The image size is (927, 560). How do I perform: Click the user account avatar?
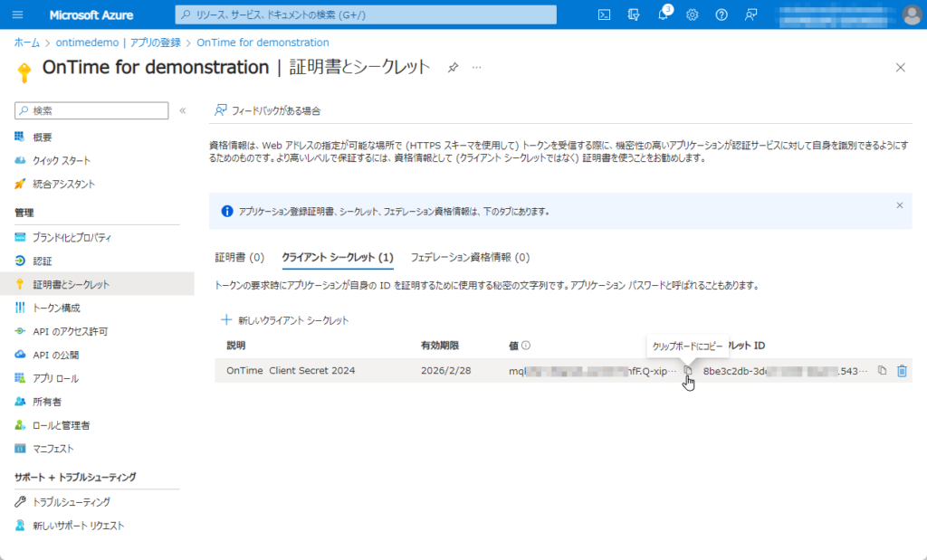click(x=913, y=14)
